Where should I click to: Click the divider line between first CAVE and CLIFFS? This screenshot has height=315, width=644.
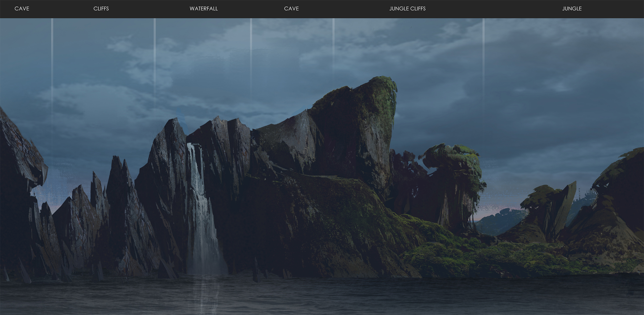(x=52, y=52)
